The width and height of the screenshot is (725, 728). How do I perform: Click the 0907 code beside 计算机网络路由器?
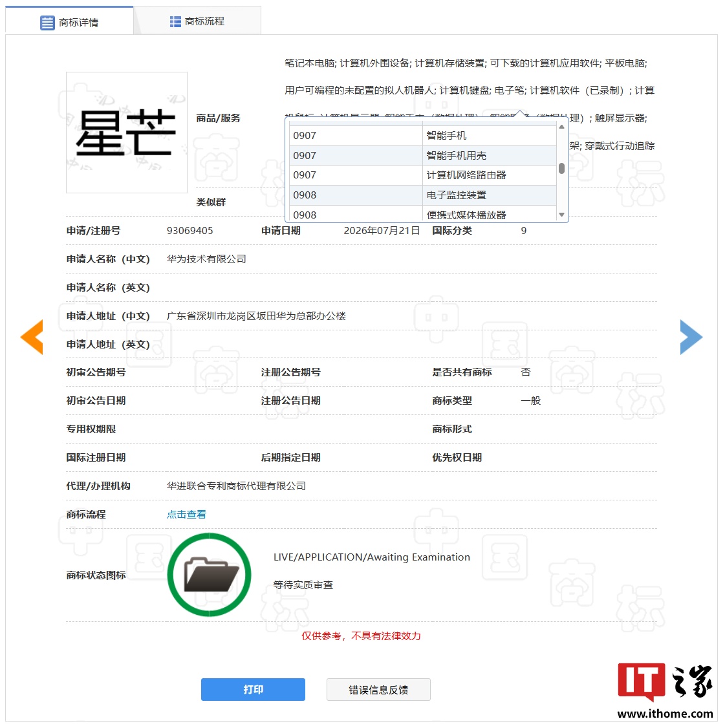click(x=305, y=175)
